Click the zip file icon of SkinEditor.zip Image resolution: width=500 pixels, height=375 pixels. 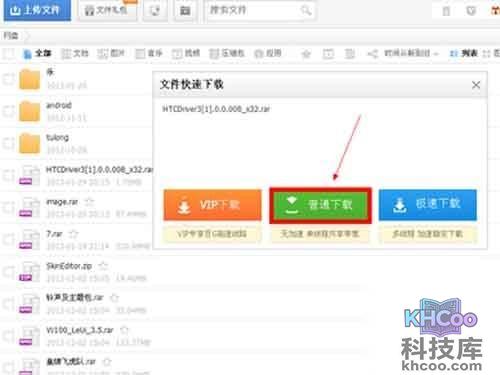point(29,272)
